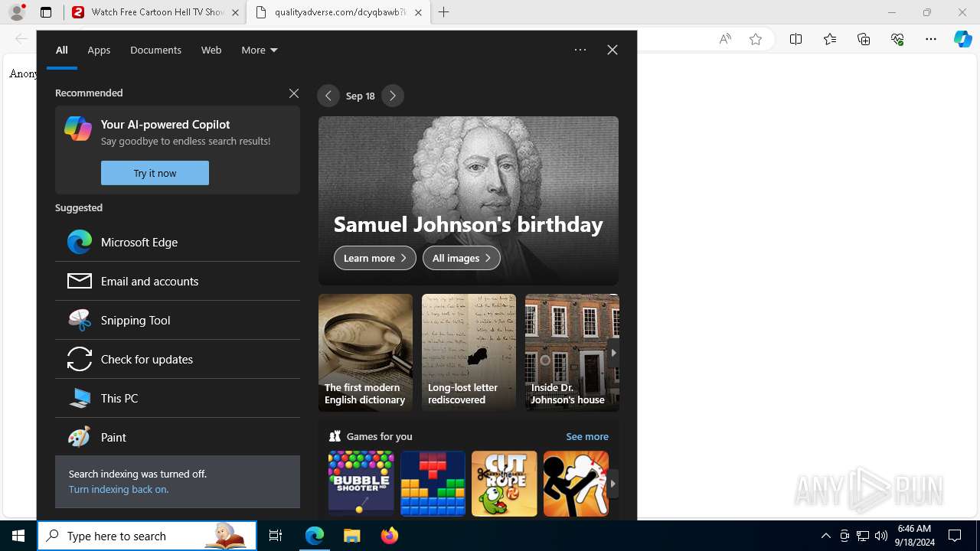This screenshot has height=551, width=980.
Task: Open Microsoft Edge from suggested list
Action: pos(178,242)
